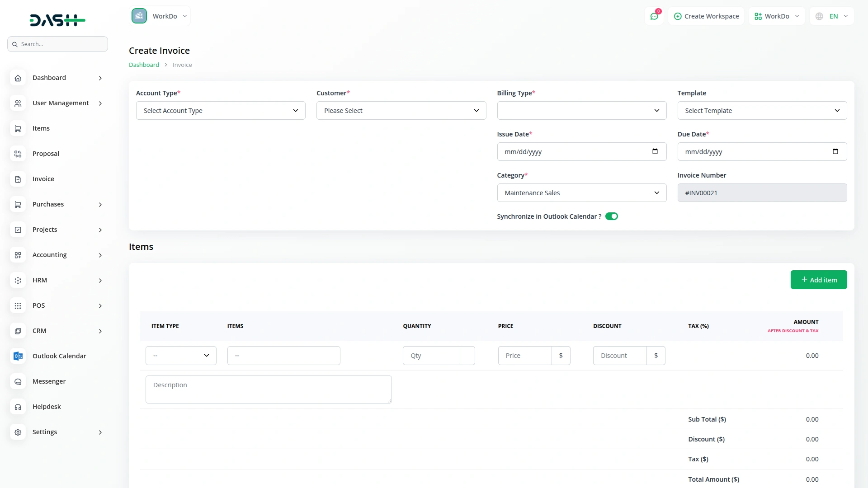This screenshot has width=868, height=488.
Task: Click the Add item button
Action: point(818,280)
